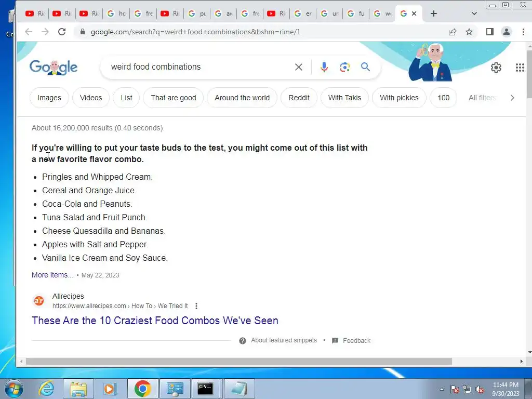Bookmark this page with star icon
This screenshot has height=399, width=532.
coord(469,32)
